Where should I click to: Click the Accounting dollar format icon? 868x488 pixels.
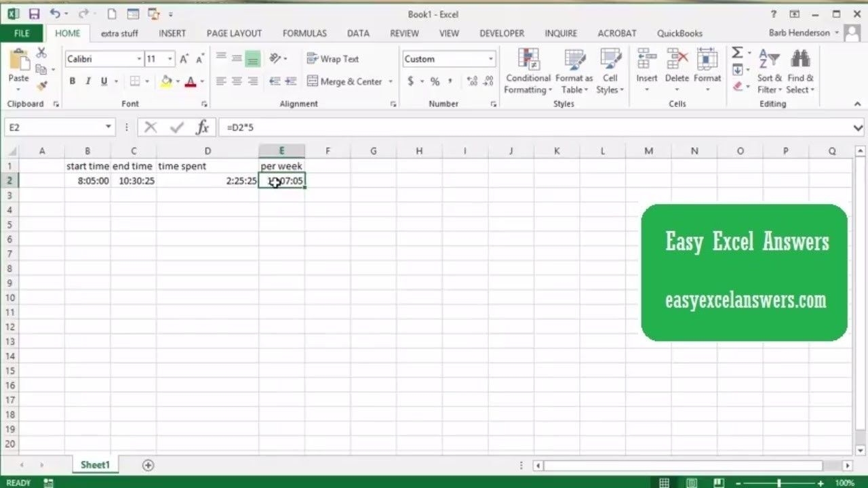tap(410, 81)
